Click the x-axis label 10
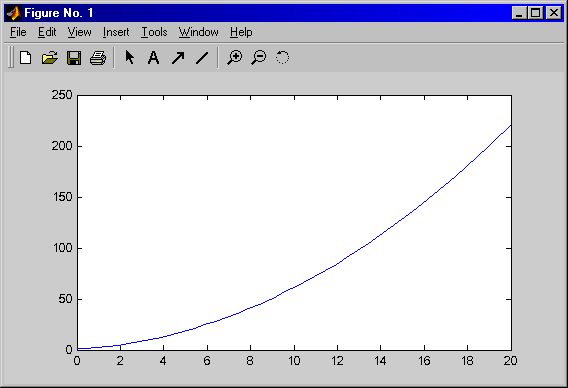Screen dimensions: 568x388 click(x=294, y=361)
